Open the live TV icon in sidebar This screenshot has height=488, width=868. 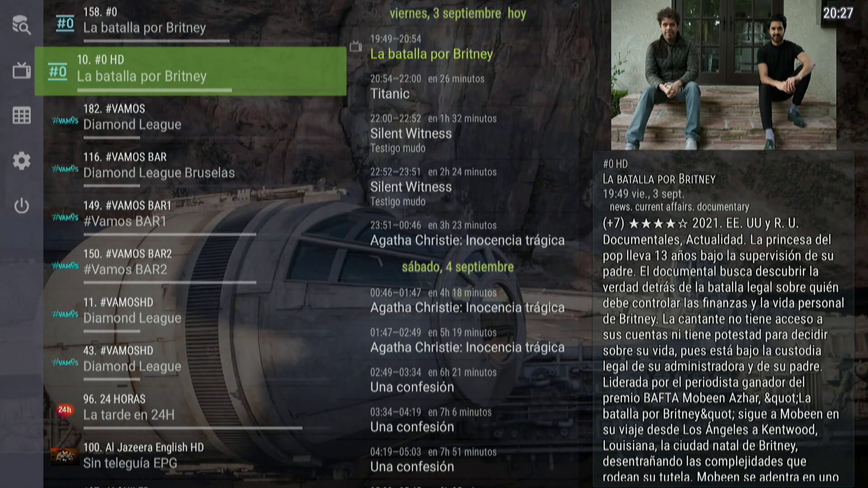21,70
